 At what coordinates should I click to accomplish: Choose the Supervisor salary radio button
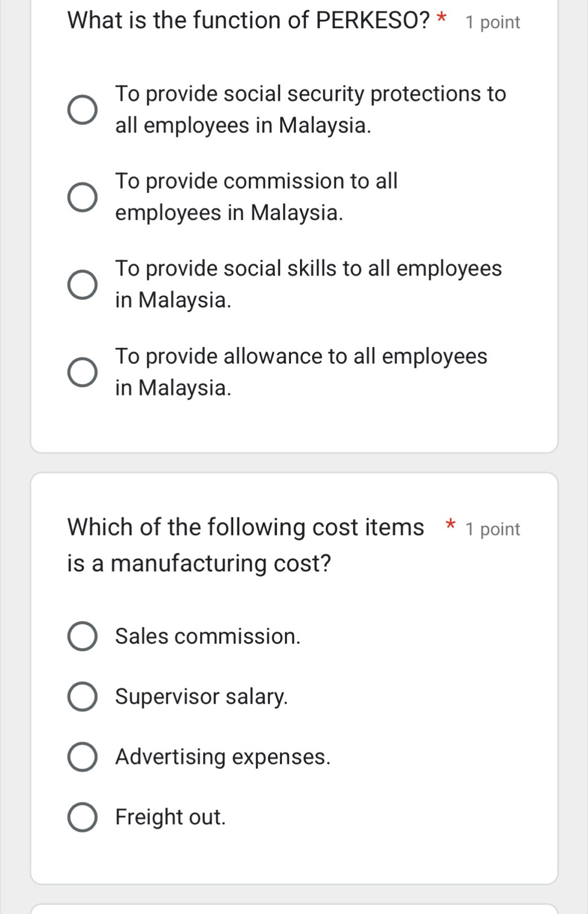pos(82,697)
